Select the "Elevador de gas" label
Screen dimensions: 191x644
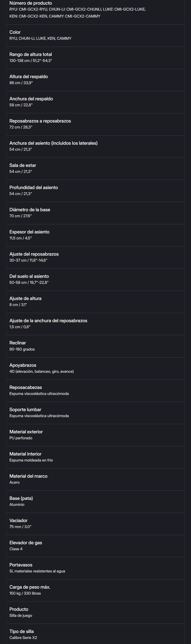pos(26,543)
